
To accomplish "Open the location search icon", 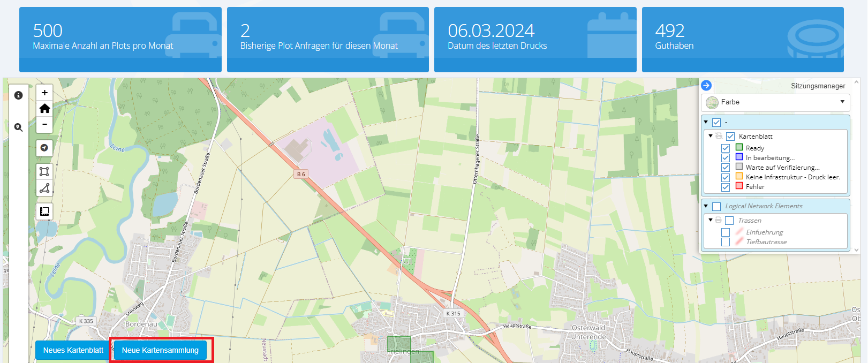I will tap(18, 127).
